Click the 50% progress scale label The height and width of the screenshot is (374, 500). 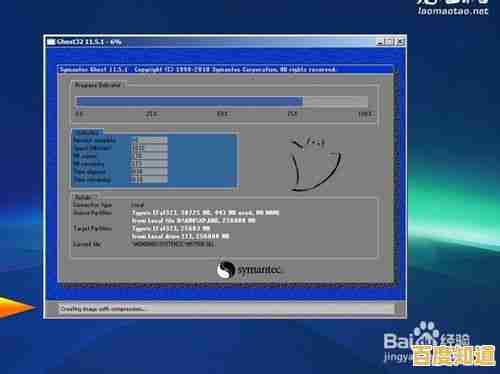(222, 114)
